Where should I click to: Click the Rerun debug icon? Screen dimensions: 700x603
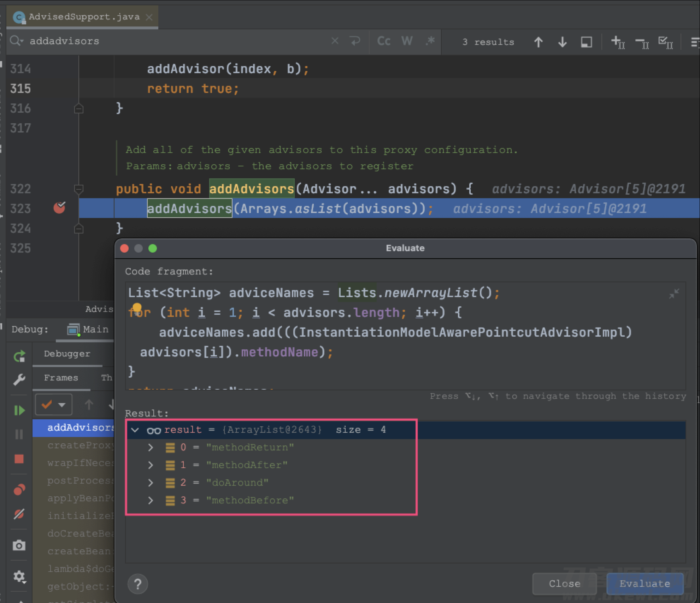coord(19,356)
